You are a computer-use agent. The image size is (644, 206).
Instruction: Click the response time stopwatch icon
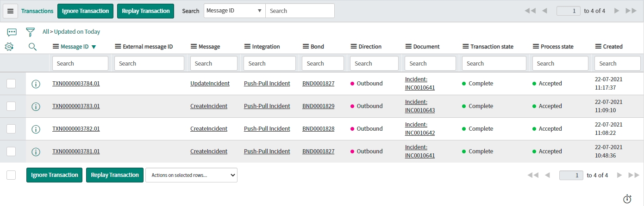627,199
